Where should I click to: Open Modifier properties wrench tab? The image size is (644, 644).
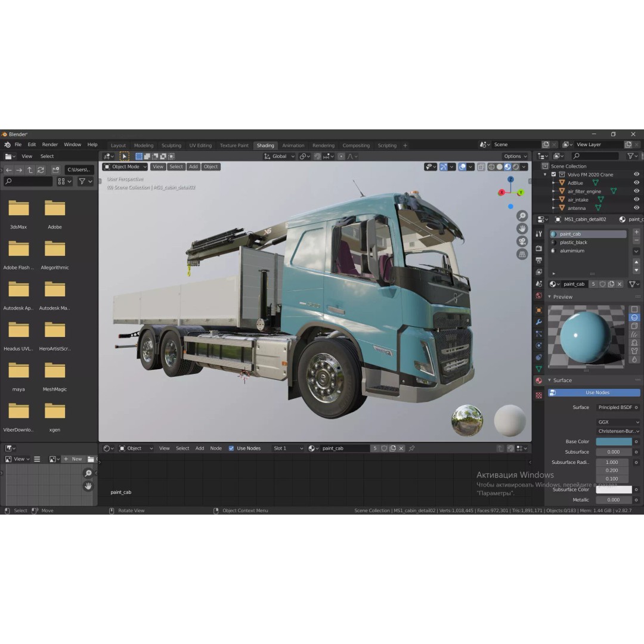539,322
